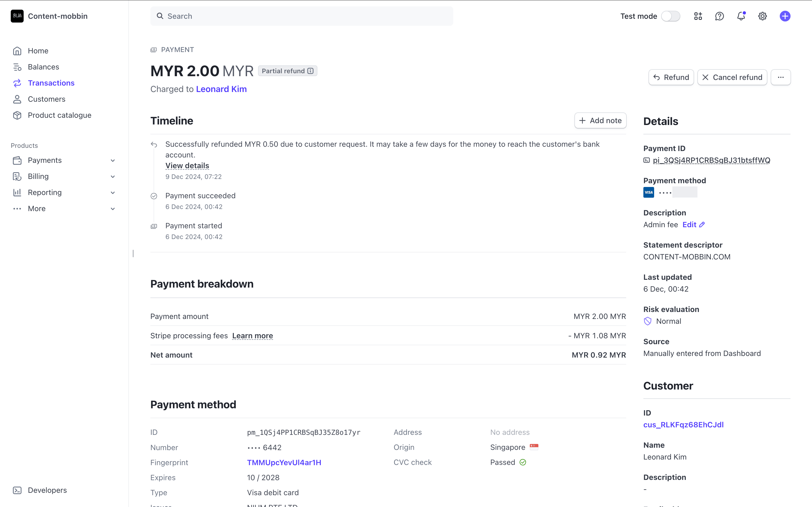Open the apps grid icon in header
812x507 pixels.
[698, 16]
